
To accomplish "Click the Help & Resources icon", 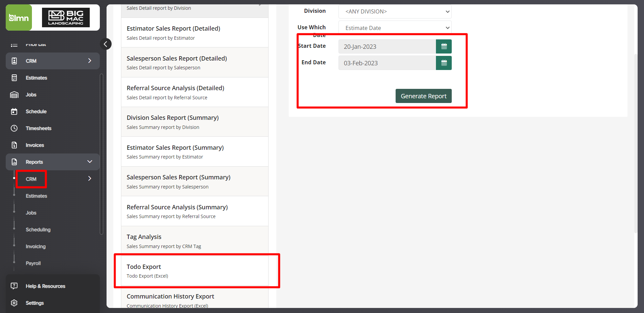I will coord(14,286).
